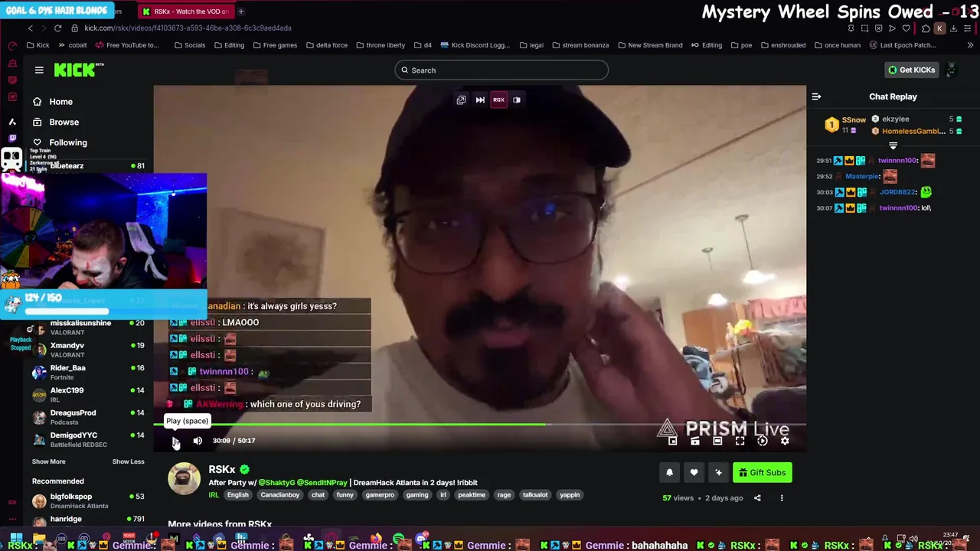This screenshot has height=551, width=980.
Task: Seek on the green video progress bar
Action: 479,424
